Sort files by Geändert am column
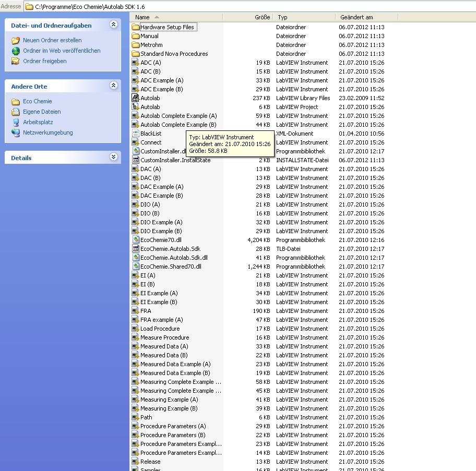Viewport: 476px width, 471px height. 367,17
